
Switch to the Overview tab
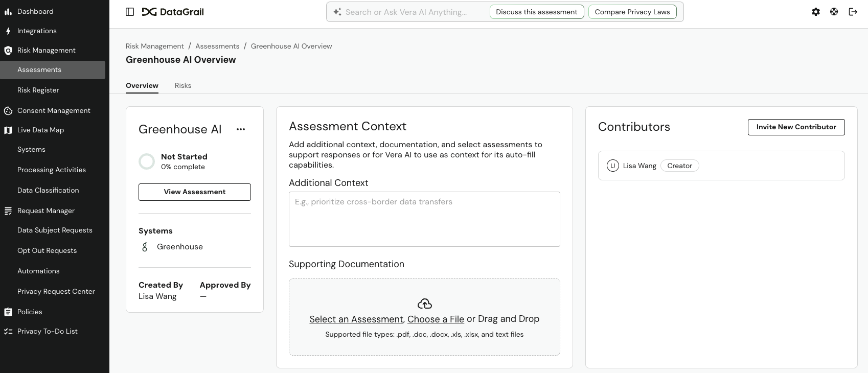pos(142,85)
